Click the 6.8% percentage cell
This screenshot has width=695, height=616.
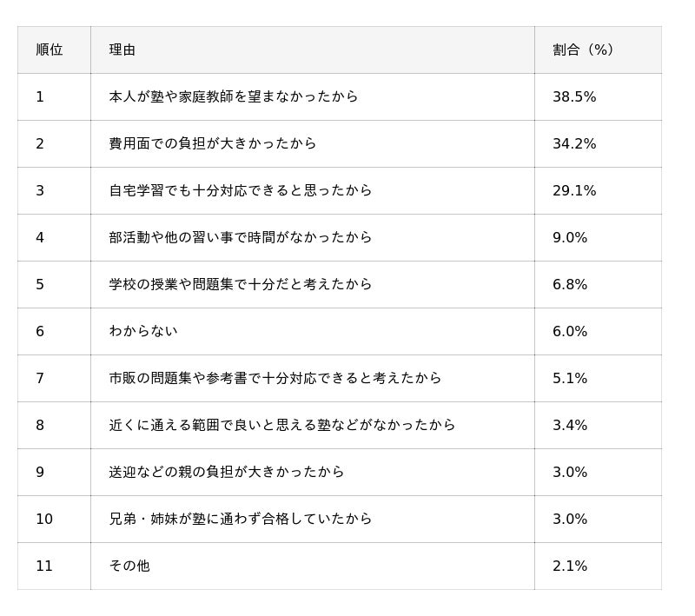[x=570, y=285]
